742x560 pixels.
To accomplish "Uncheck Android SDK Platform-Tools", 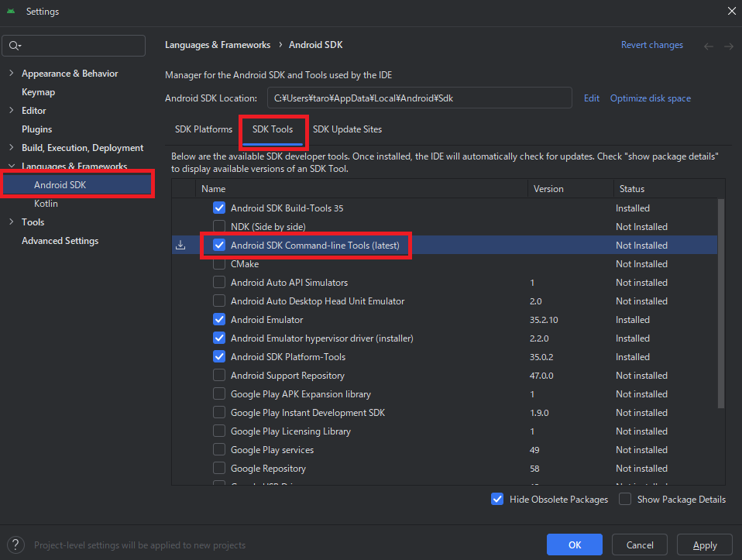I will [219, 356].
